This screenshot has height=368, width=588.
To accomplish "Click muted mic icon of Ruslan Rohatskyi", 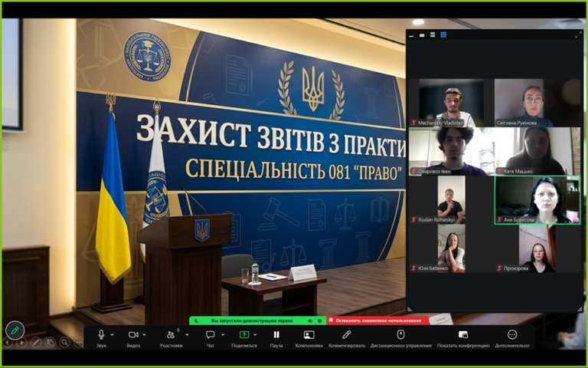I will (x=414, y=220).
